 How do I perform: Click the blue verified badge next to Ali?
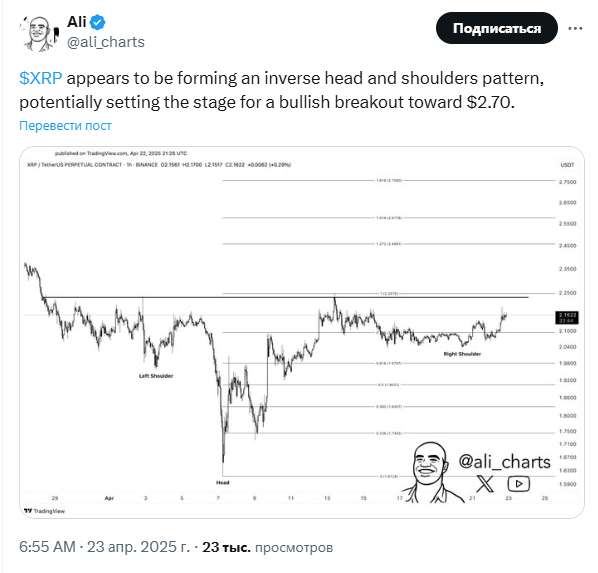coord(97,22)
